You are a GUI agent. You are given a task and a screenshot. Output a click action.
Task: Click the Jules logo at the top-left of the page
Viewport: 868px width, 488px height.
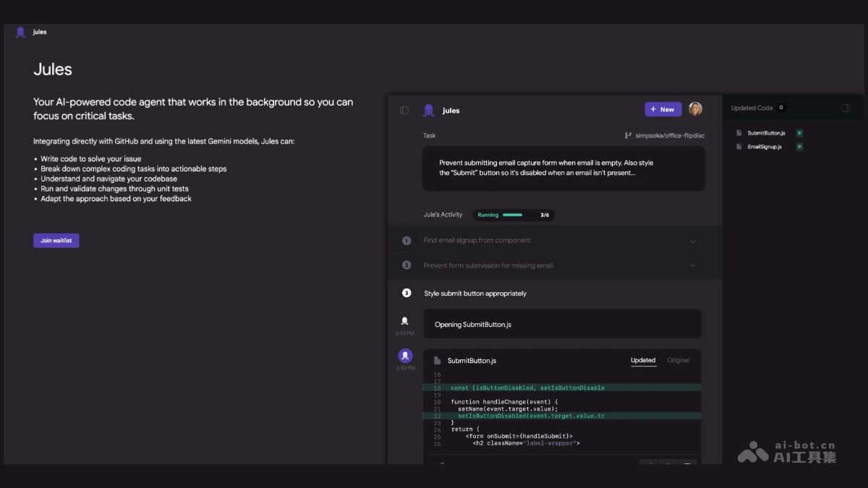point(20,32)
